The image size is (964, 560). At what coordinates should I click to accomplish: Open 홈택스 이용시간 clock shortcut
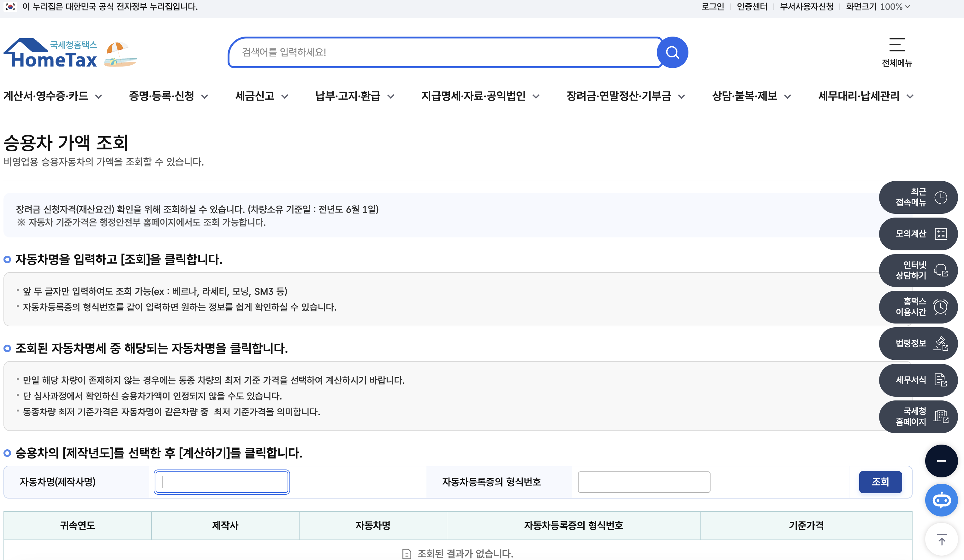click(x=918, y=307)
